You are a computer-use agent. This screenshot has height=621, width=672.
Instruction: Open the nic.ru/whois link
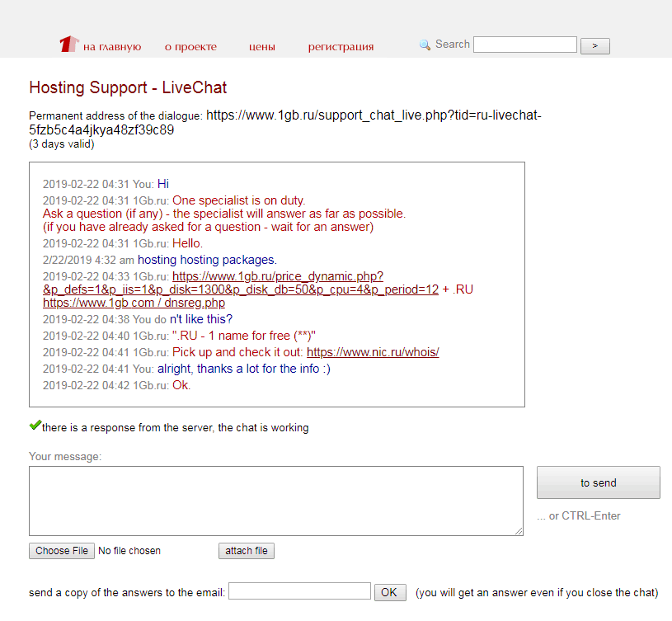click(x=373, y=352)
